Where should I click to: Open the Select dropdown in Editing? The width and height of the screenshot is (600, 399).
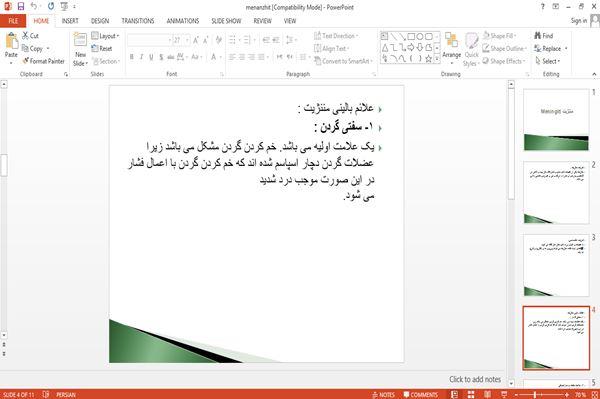point(548,61)
